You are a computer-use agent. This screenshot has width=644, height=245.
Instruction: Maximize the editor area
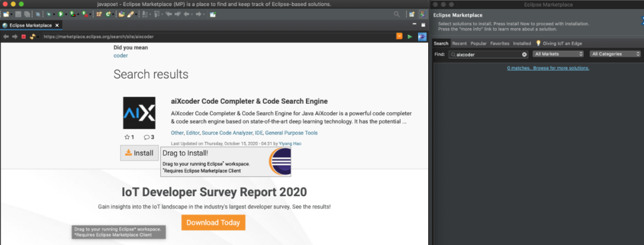tap(423, 24)
